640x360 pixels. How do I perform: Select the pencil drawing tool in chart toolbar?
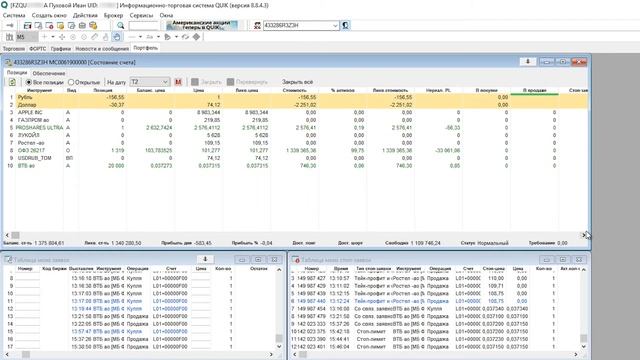click(95, 37)
